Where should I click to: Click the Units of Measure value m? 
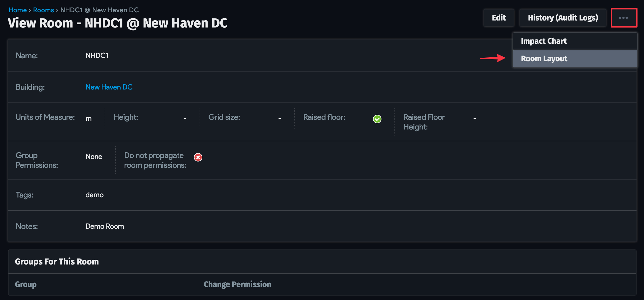tap(89, 118)
